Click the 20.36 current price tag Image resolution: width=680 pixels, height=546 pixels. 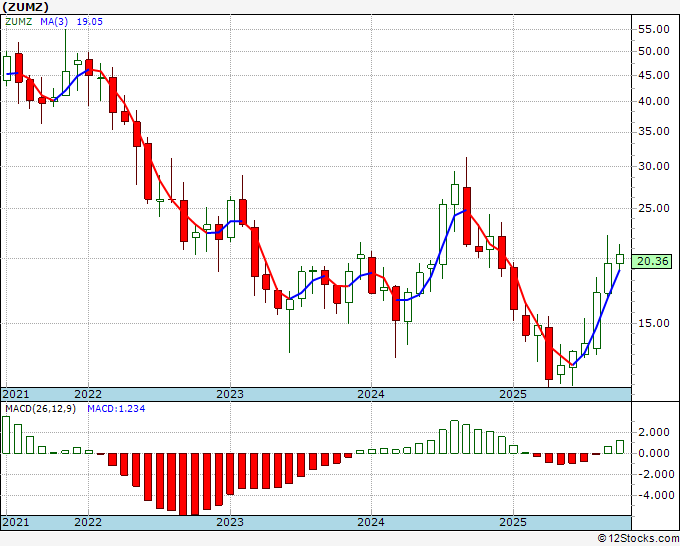tap(652, 262)
